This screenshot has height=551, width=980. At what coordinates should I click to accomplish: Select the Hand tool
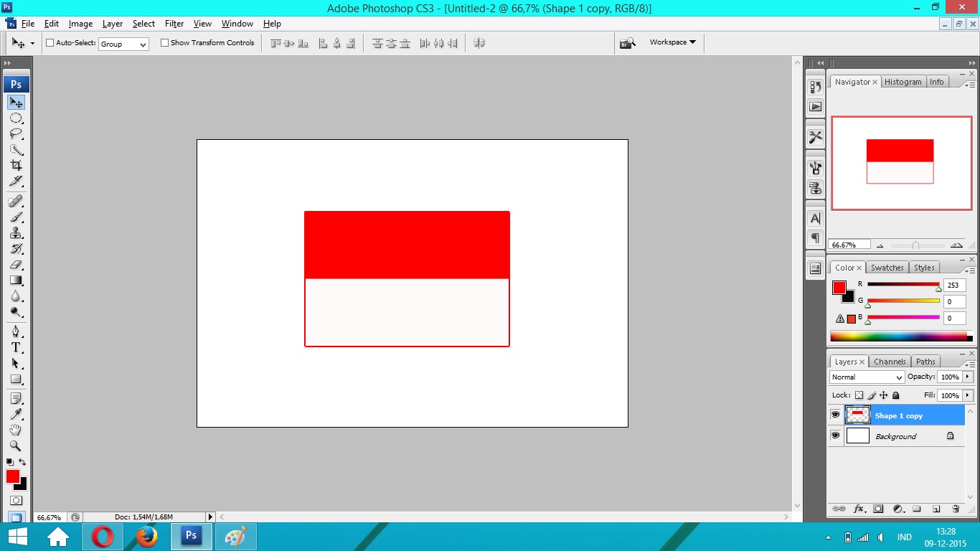click(x=16, y=430)
